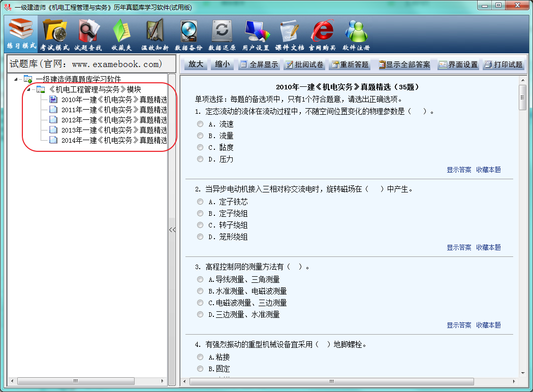Select option B. 水准测量、电磁波测量
This screenshot has width=533, height=392.
click(x=200, y=291)
